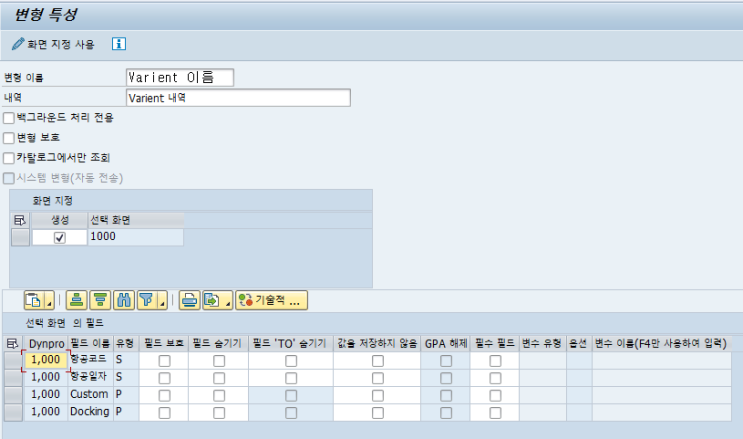The width and height of the screenshot is (743, 439).
Task: Select row header of Custom row
Action: [x=13, y=395]
